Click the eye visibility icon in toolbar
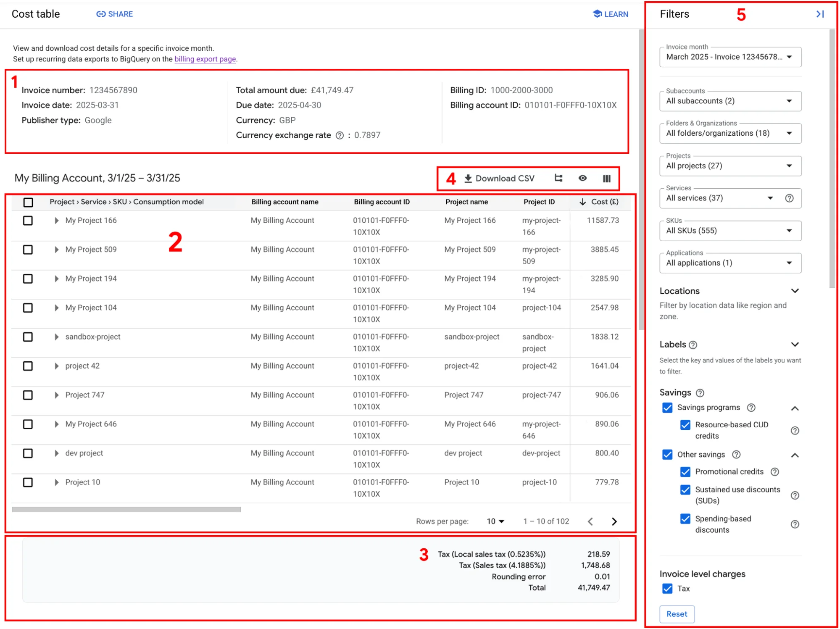840x629 pixels. [582, 179]
